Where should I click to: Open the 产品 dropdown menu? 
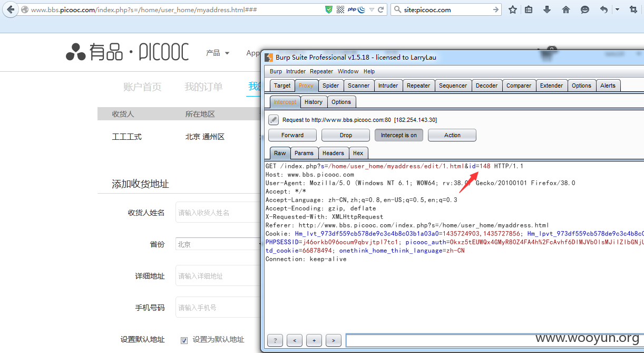click(x=218, y=53)
